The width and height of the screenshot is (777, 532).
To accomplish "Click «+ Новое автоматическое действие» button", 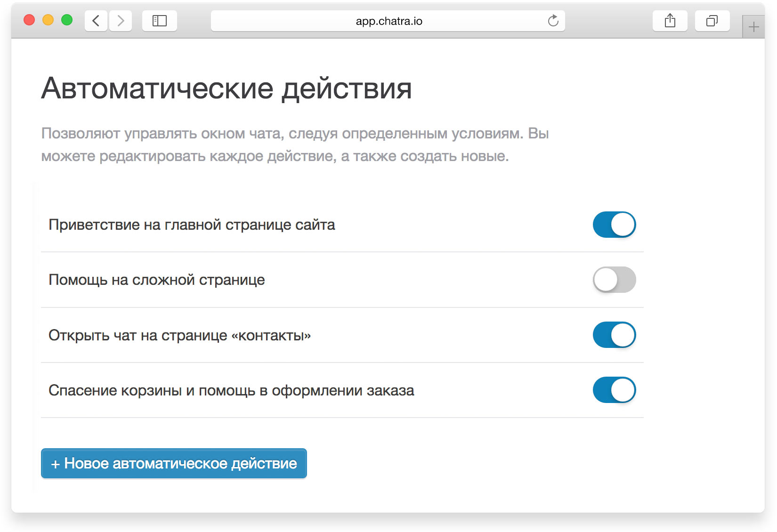I will point(174,463).
